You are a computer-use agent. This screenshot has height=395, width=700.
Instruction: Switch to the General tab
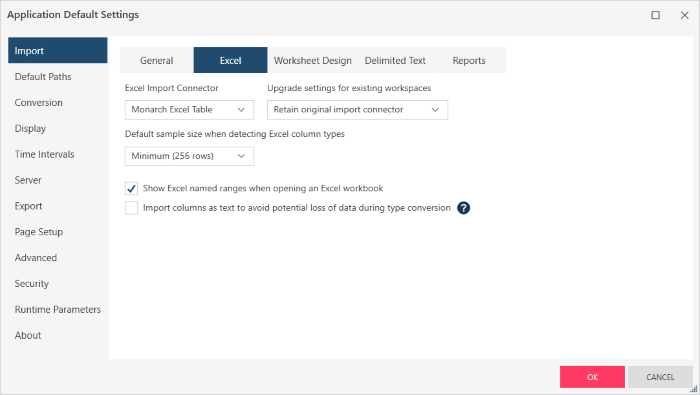(x=157, y=60)
